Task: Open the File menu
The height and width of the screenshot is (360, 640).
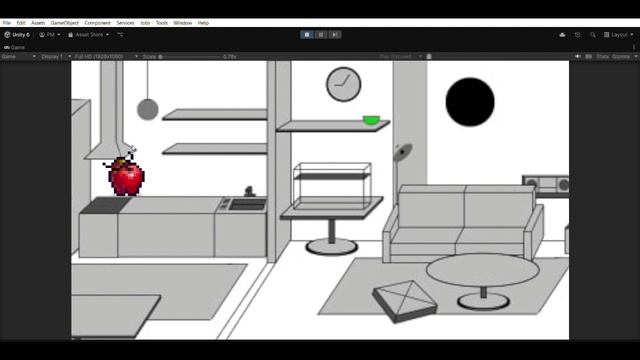Action: [7, 23]
